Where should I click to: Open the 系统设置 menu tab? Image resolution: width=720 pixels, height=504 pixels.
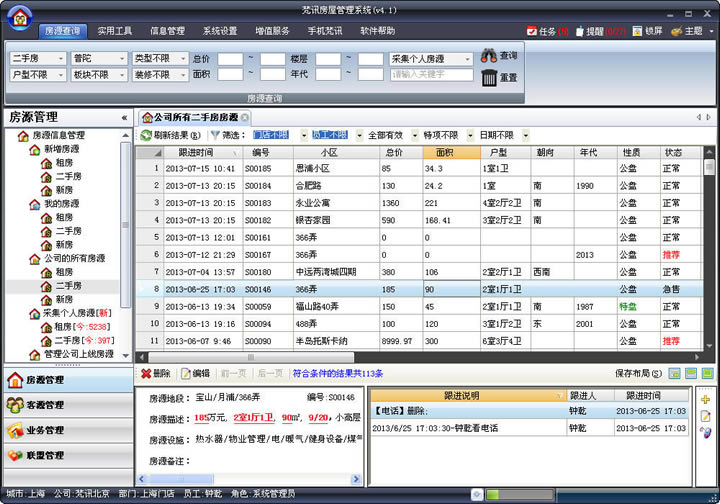pos(219,31)
